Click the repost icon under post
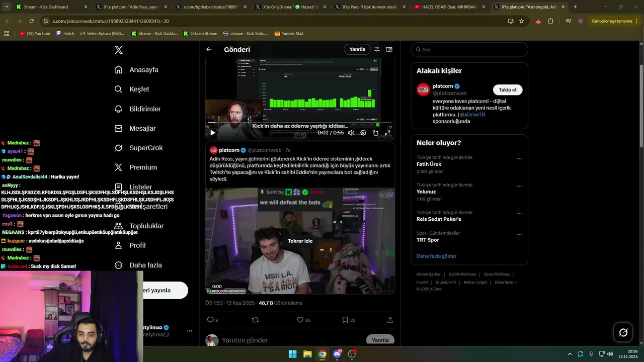Screen dimensions: 644x362 [x=255, y=320]
